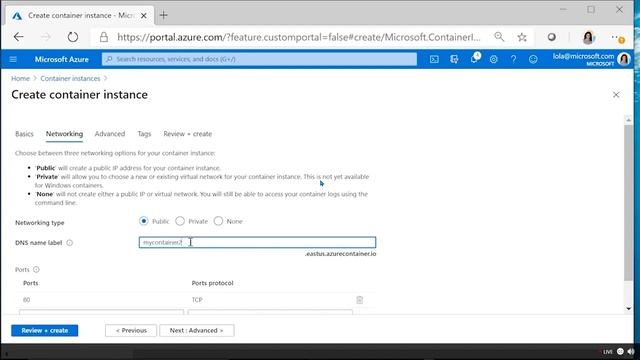The width and height of the screenshot is (640, 360).
Task: Focus the DNS name label field
Action: click(x=257, y=242)
